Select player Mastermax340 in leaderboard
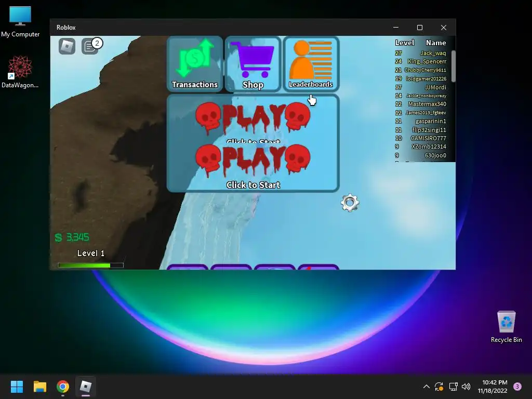This screenshot has height=399, width=532. (x=421, y=104)
